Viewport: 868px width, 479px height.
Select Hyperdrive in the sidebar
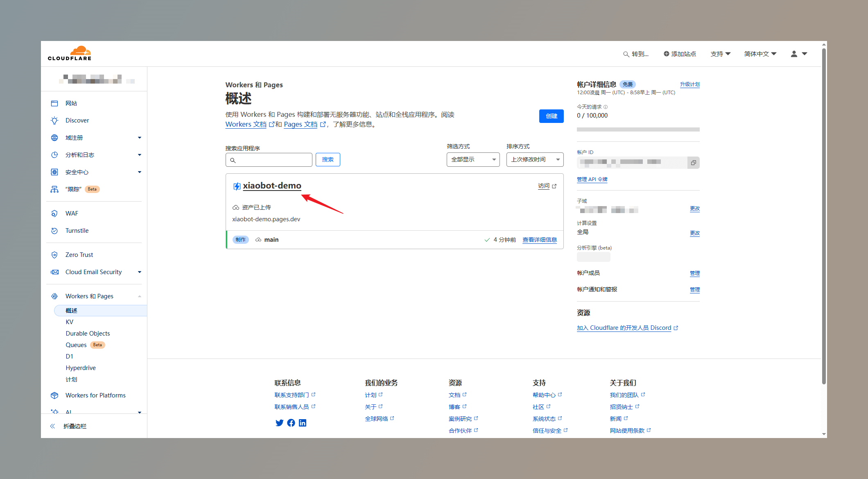pyautogui.click(x=81, y=368)
